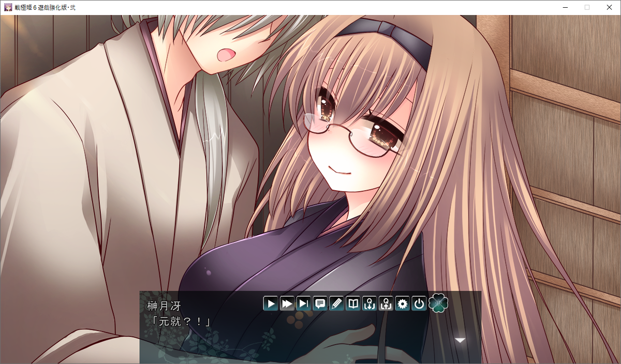Quick load with the Q up-arrow icon
621x364 pixels.
386,304
